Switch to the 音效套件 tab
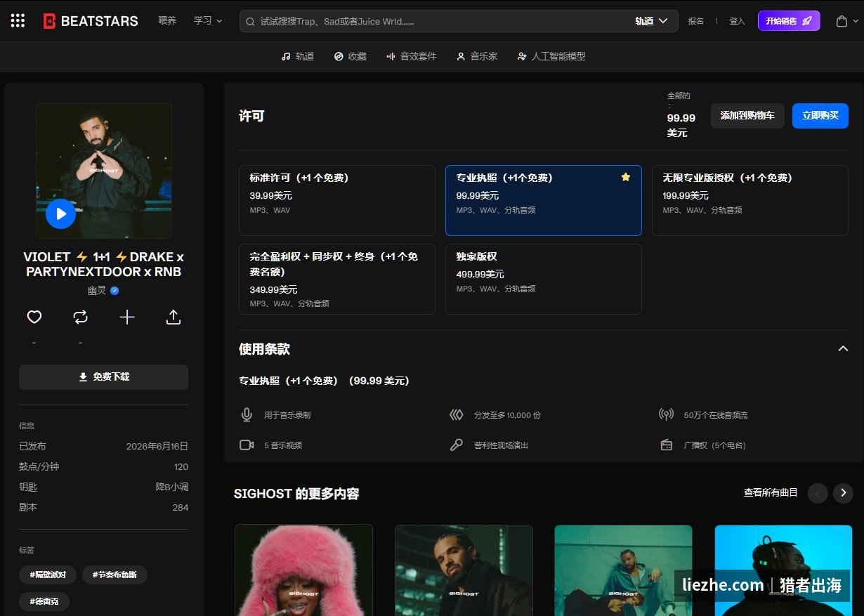Viewport: 864px width, 616px height. (x=412, y=56)
